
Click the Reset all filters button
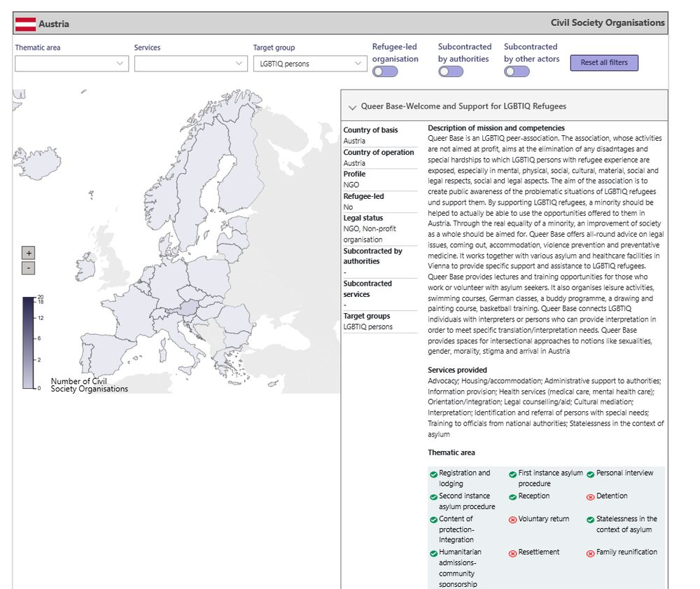[x=604, y=62]
